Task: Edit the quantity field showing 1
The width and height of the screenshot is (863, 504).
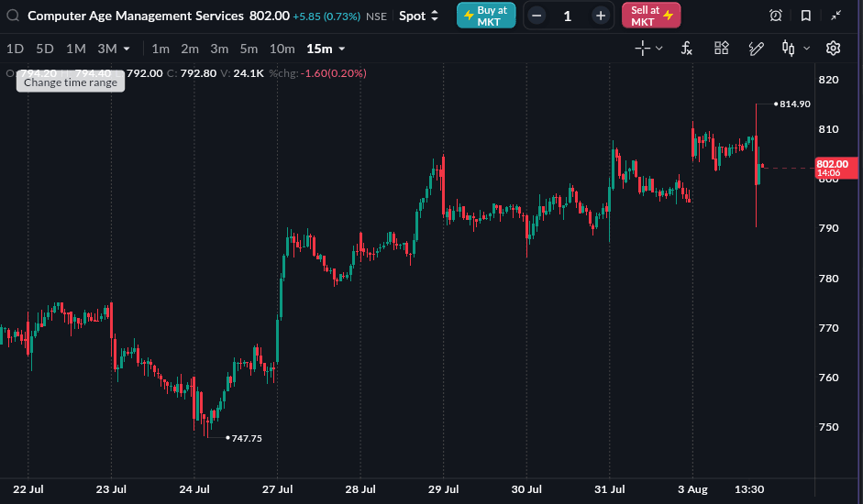Action: (x=568, y=16)
